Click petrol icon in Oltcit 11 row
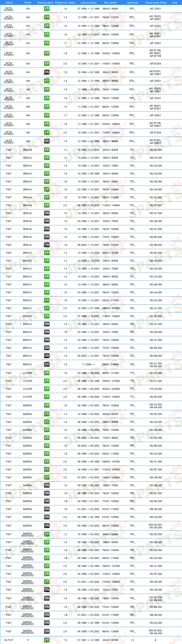 [x=47, y=640]
